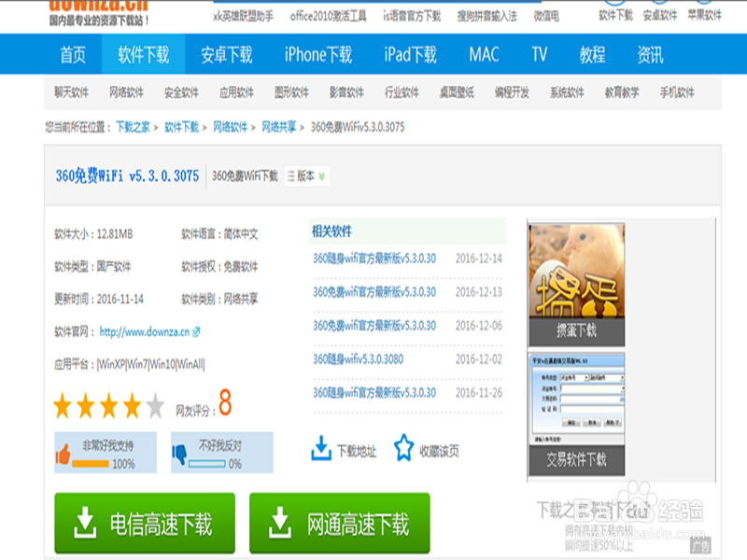Open 360随身wifi官方最新版 link dated 2016-12-14
Viewport: 747px width, 560px height.
point(374,259)
